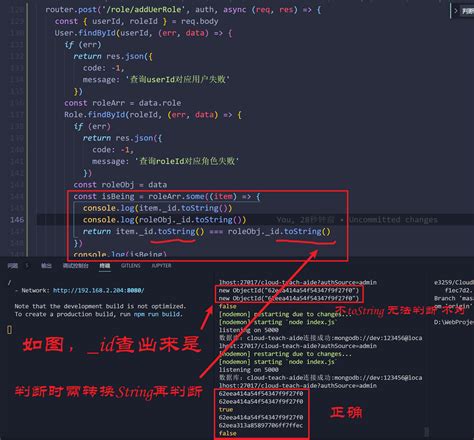This screenshot has width=474, height=440.
Task: Select the 终端 (Terminal) panel tab
Action: click(105, 266)
